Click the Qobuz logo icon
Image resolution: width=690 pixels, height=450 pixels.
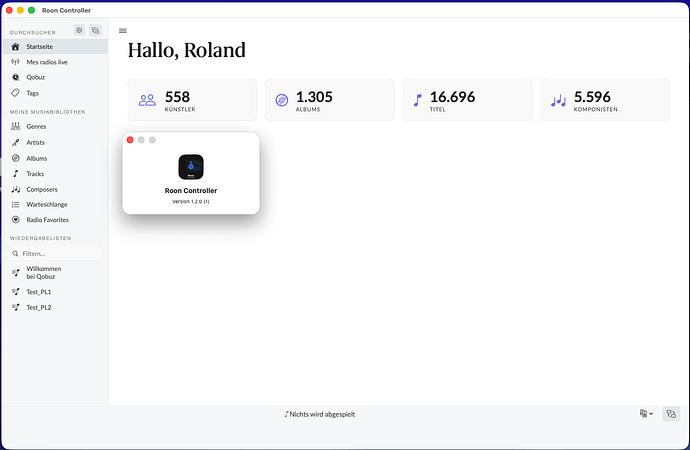[15, 77]
